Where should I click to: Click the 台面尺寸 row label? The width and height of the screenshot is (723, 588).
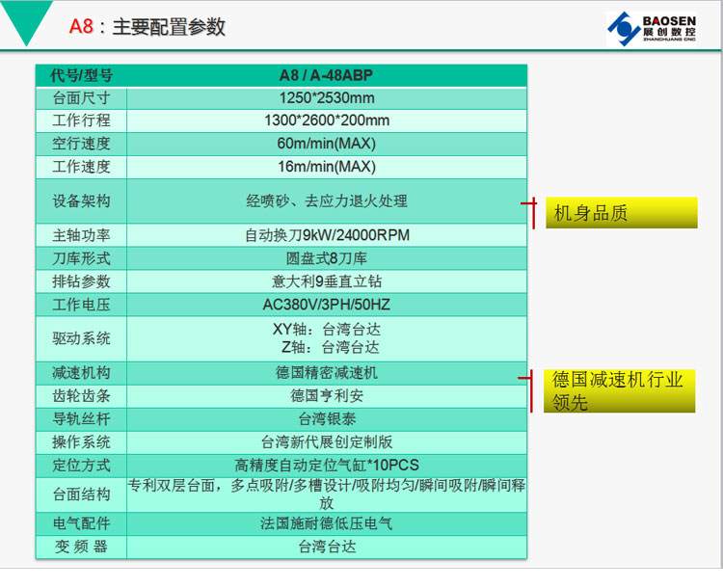81,98
